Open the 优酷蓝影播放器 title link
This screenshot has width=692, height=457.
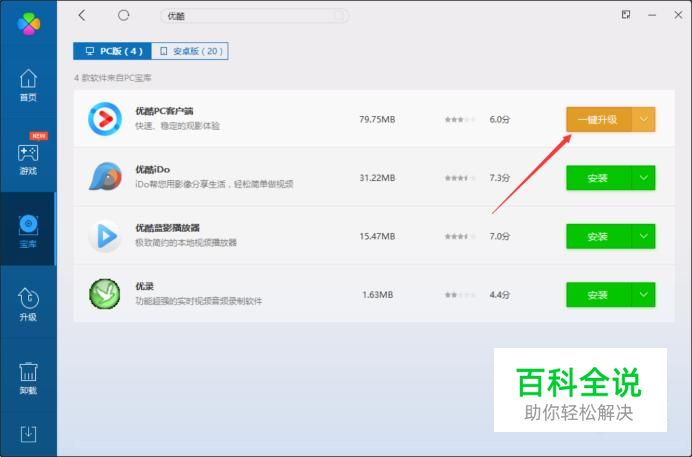(167, 228)
